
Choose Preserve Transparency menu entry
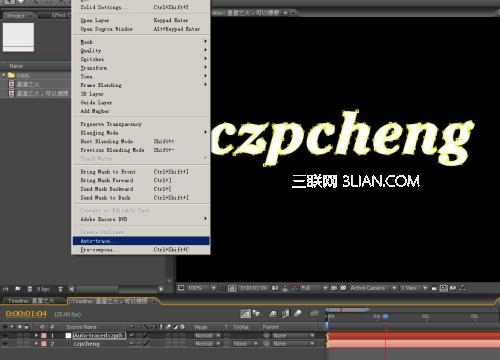coord(141,124)
